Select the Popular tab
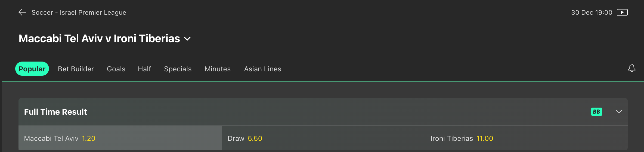Screen dimensions: 644x152 [32, 69]
